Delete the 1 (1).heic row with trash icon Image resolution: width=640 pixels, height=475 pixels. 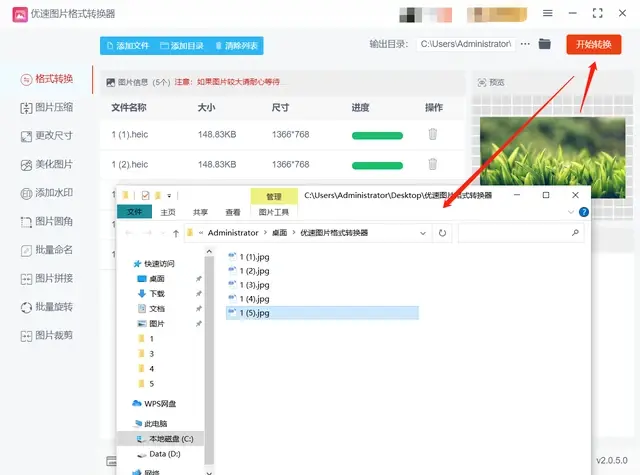[433, 134]
